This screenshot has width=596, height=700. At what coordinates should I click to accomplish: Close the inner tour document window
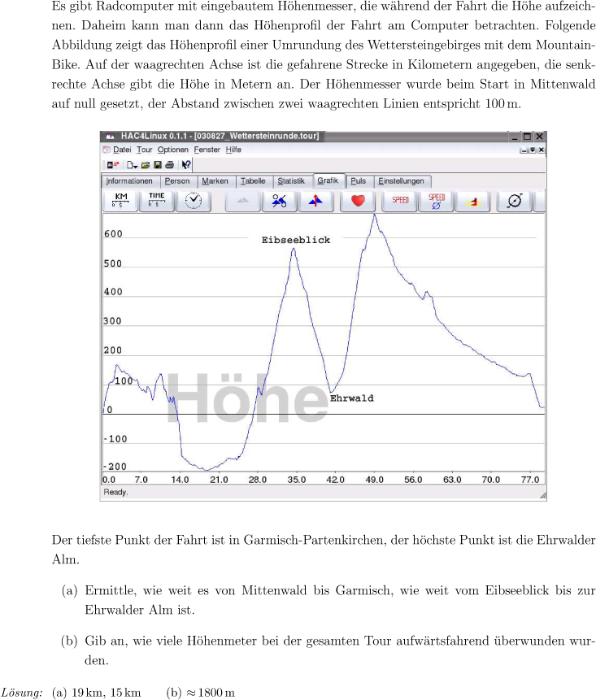tap(541, 150)
